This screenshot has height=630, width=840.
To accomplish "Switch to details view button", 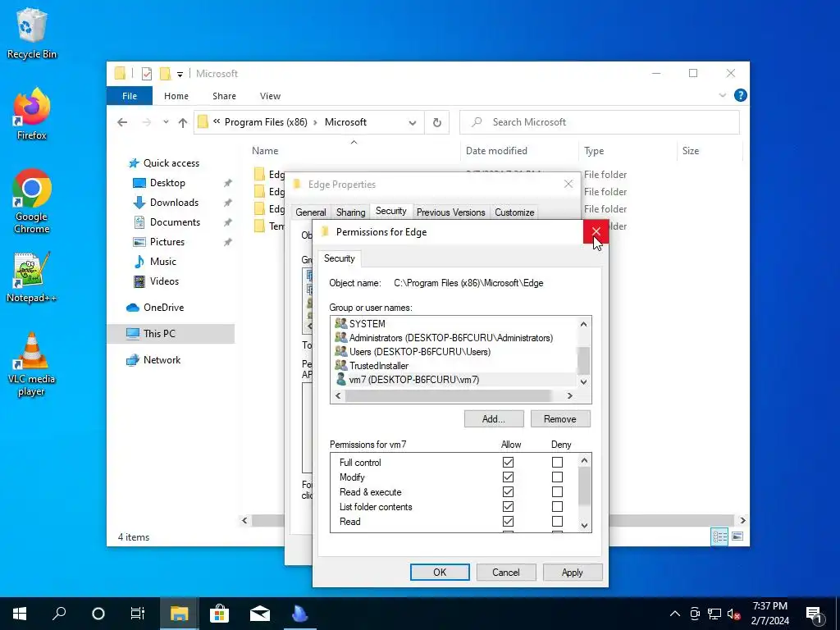I will pos(719,536).
